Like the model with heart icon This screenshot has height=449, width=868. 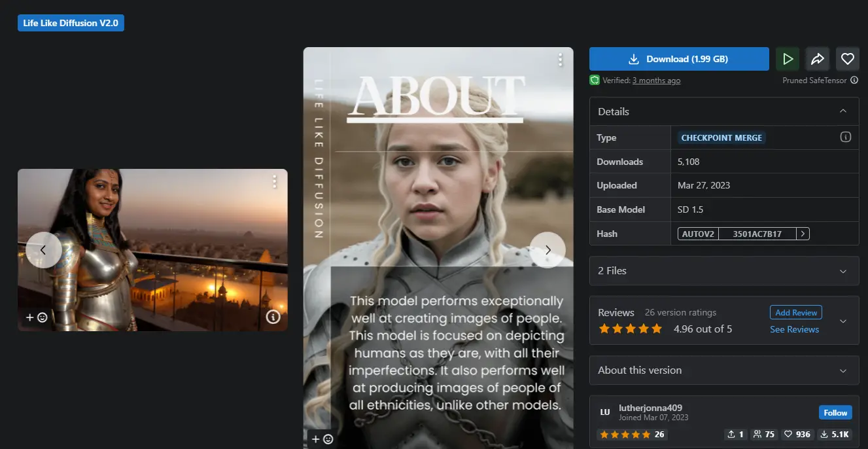pyautogui.click(x=848, y=59)
